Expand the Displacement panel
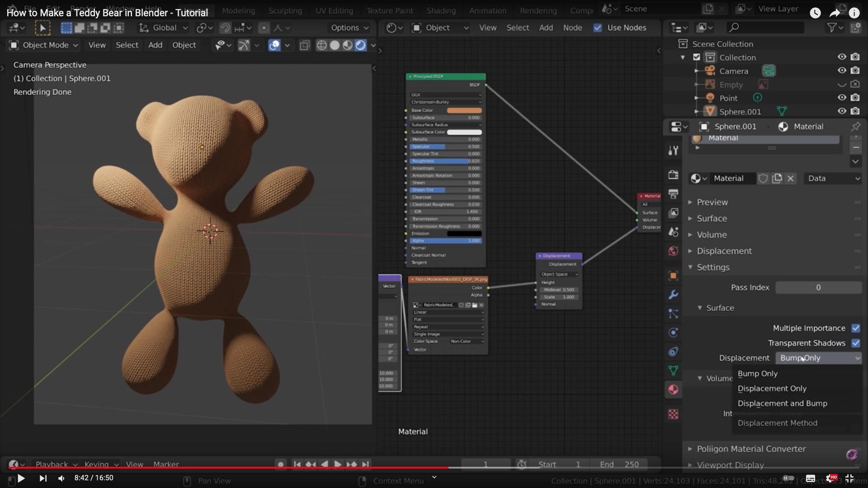 tap(724, 251)
